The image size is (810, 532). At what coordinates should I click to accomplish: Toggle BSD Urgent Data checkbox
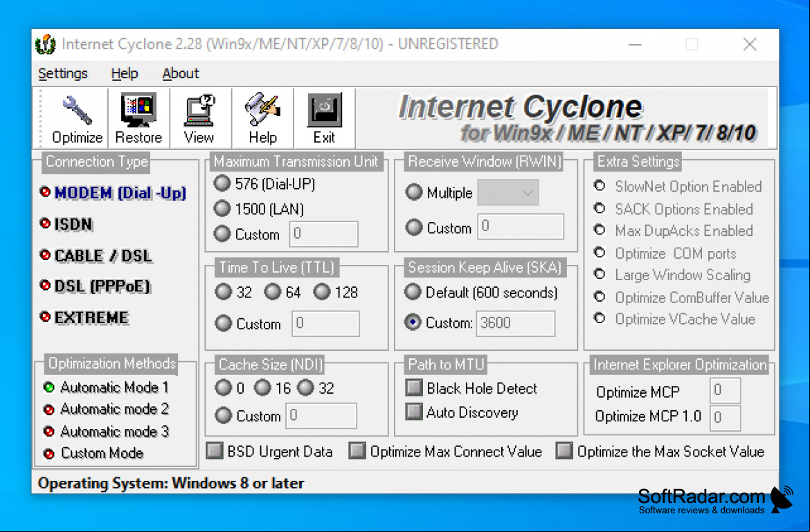pyautogui.click(x=269, y=451)
